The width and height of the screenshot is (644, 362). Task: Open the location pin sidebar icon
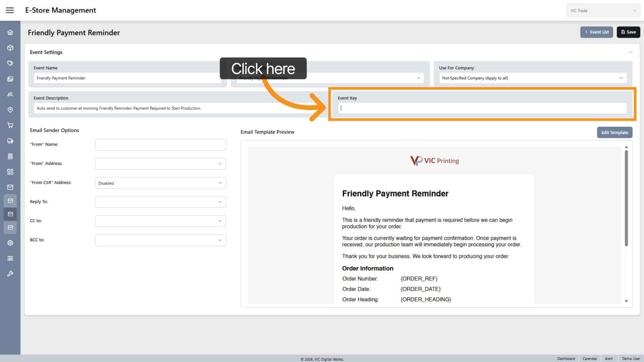(x=10, y=110)
